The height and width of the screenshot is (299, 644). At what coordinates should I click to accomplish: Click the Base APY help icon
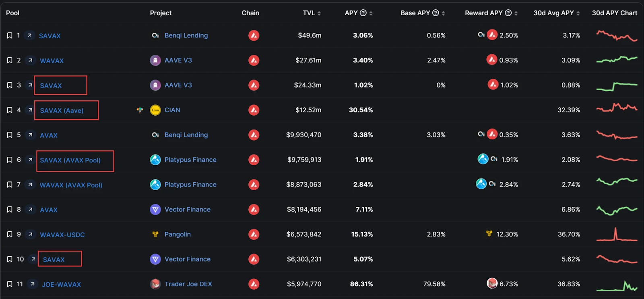436,13
